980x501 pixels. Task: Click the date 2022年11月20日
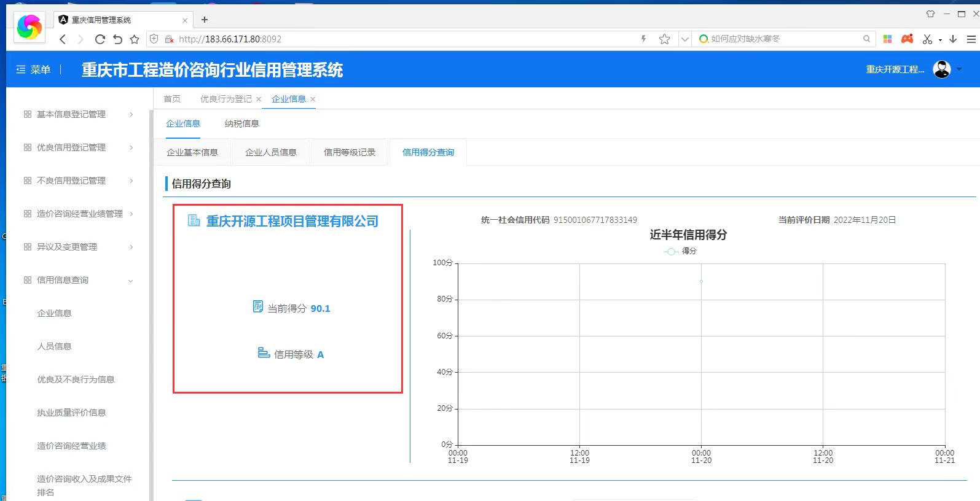[x=864, y=220]
